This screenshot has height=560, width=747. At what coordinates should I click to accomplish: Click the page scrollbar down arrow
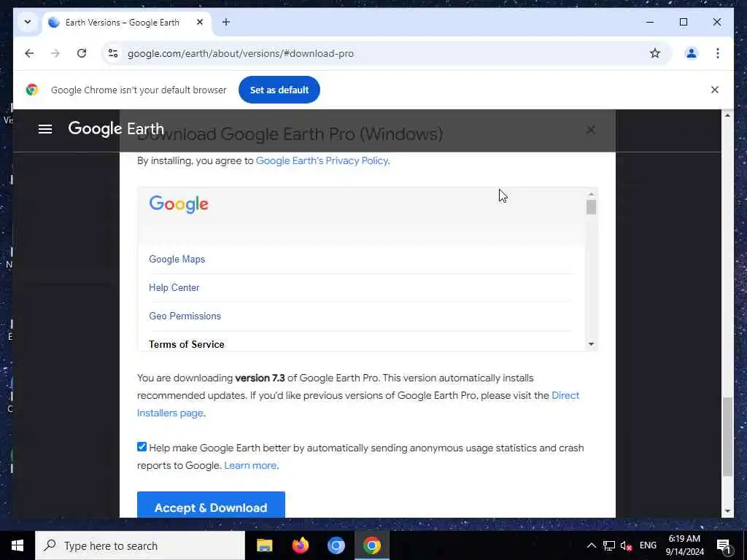coord(727,511)
